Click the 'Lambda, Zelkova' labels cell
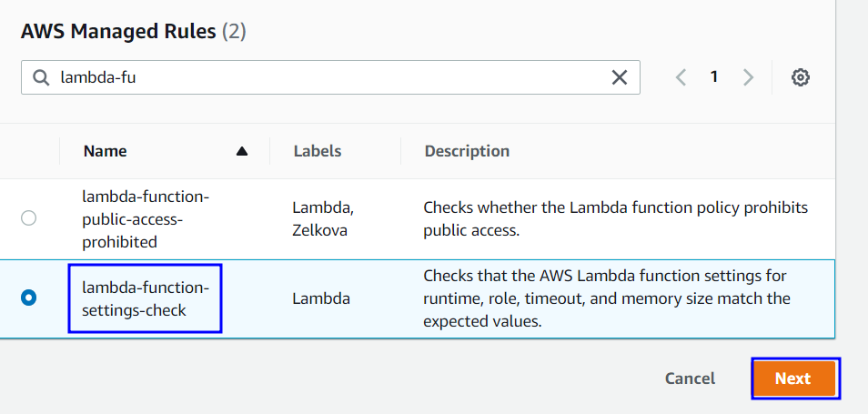Viewport: 868px width, 414px height. click(323, 218)
